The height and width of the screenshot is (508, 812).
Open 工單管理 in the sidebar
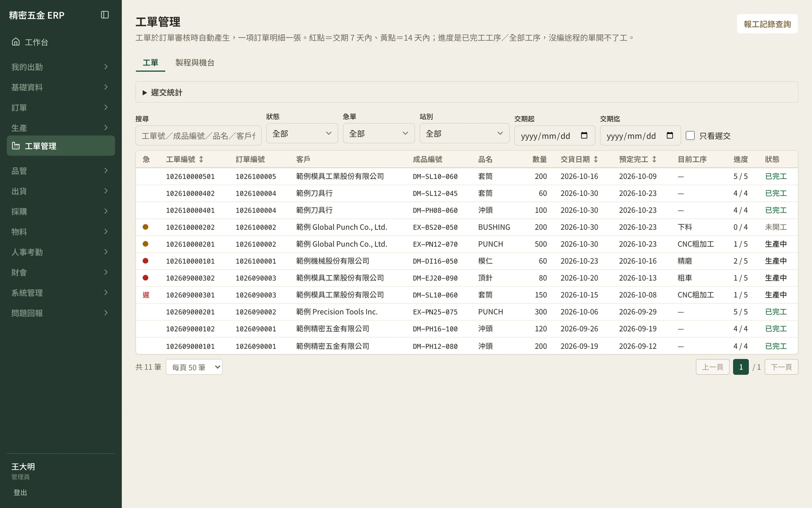(60, 146)
